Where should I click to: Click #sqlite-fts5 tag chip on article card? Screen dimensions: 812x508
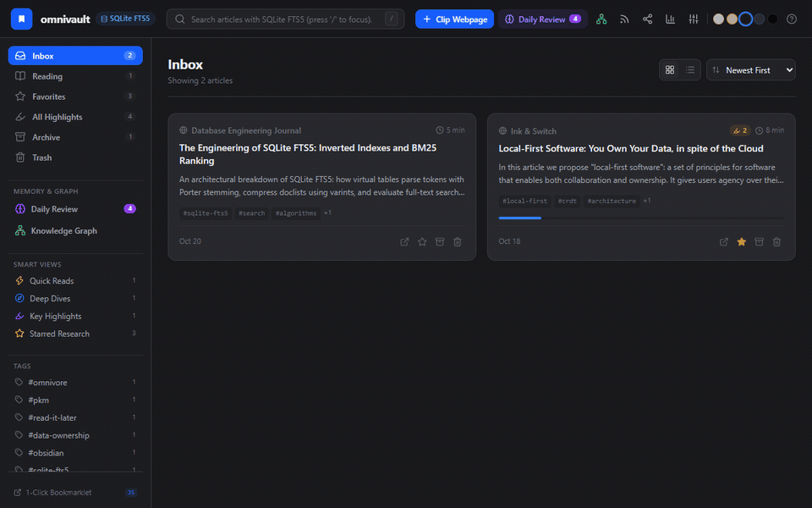[206, 213]
